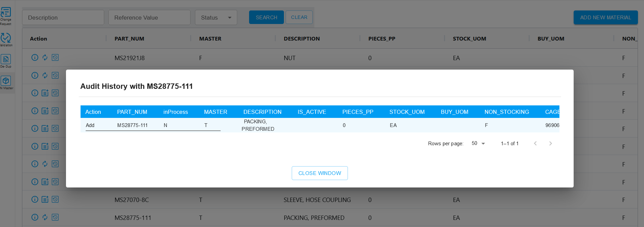
Task: Click the CLEAR button
Action: coord(299,17)
